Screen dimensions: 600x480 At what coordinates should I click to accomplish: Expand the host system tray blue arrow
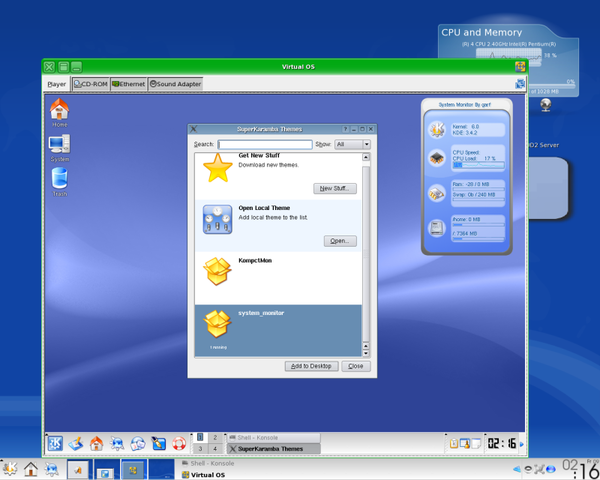pyautogui.click(x=517, y=469)
